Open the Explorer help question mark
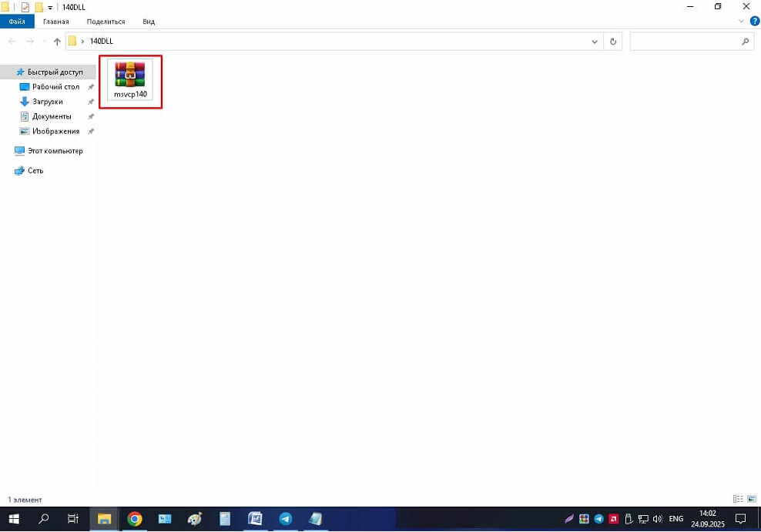This screenshot has width=761, height=532. [755, 22]
